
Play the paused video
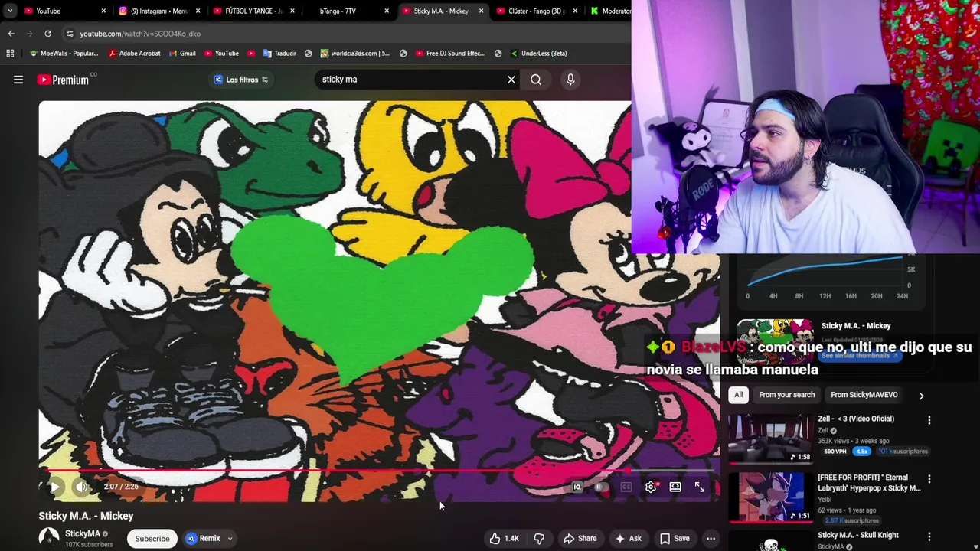(55, 487)
